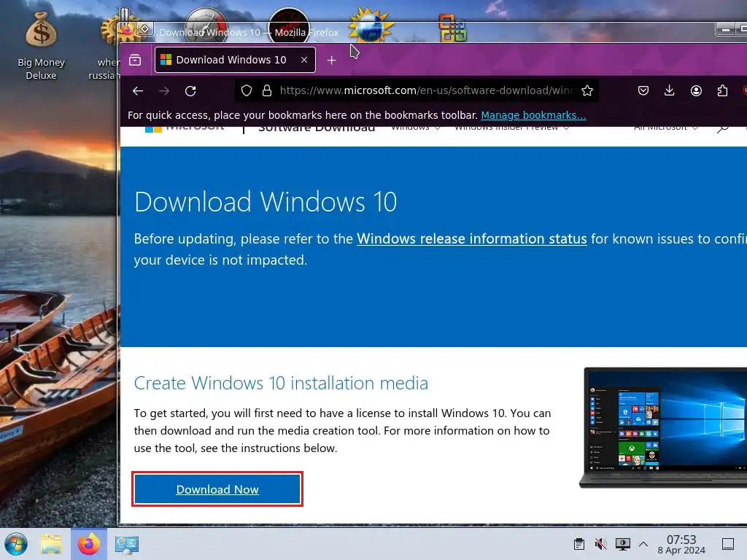
Task: Click the muted volume tray icon
Action: pyautogui.click(x=601, y=544)
